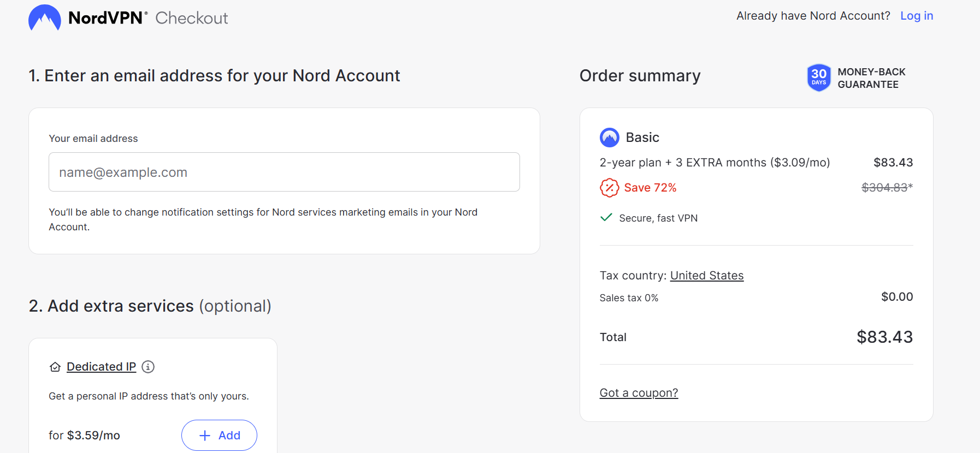The height and width of the screenshot is (453, 980).
Task: Expand the Got a coupon? link
Action: click(x=639, y=393)
